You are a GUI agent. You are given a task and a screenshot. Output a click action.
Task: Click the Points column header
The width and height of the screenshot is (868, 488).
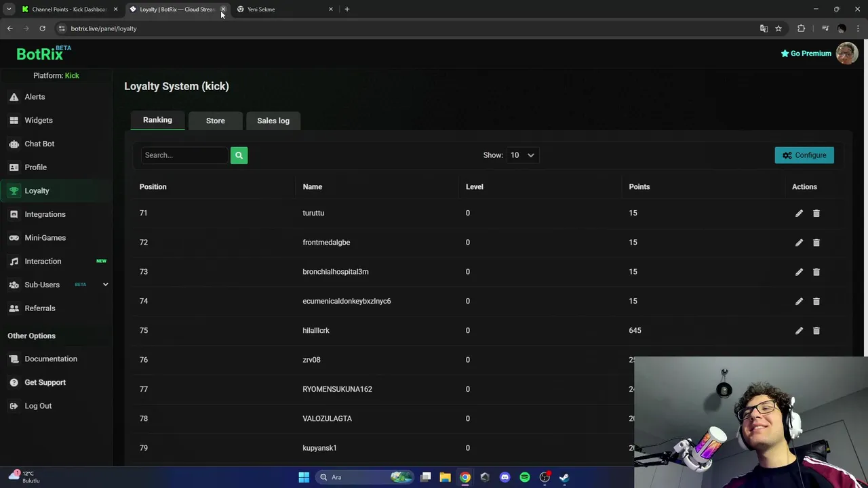coord(639,187)
